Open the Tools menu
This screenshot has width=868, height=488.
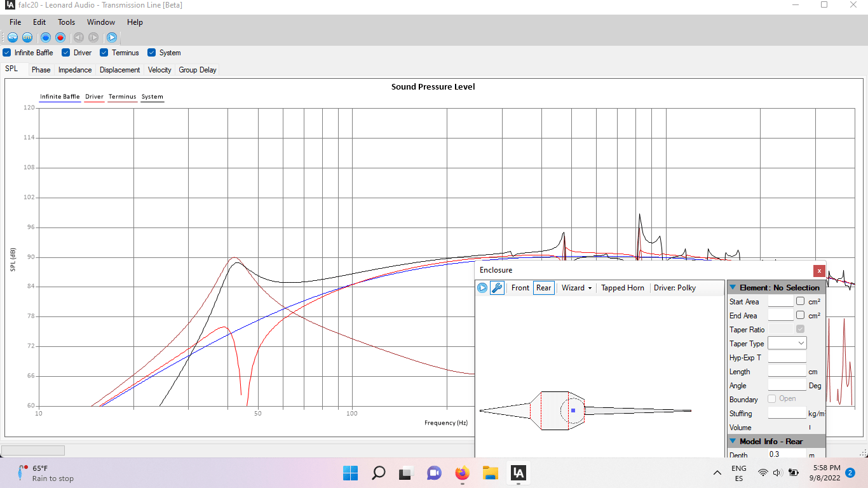coord(67,22)
